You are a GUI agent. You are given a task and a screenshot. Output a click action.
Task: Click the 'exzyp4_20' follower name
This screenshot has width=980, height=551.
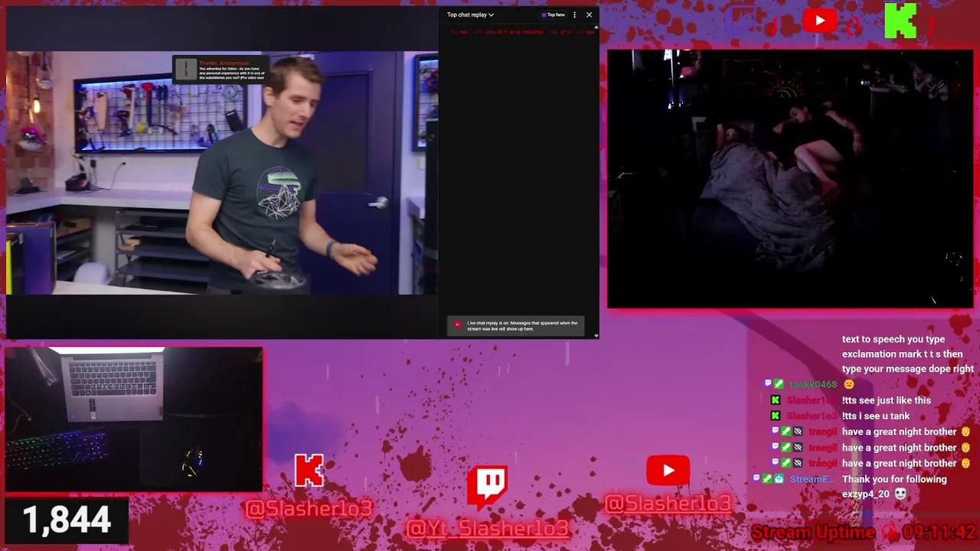pos(866,494)
